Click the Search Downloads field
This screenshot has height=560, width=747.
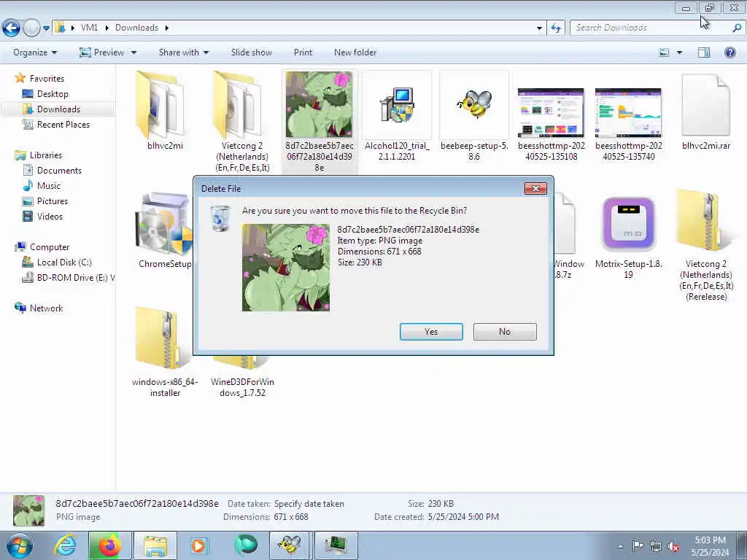pos(650,28)
